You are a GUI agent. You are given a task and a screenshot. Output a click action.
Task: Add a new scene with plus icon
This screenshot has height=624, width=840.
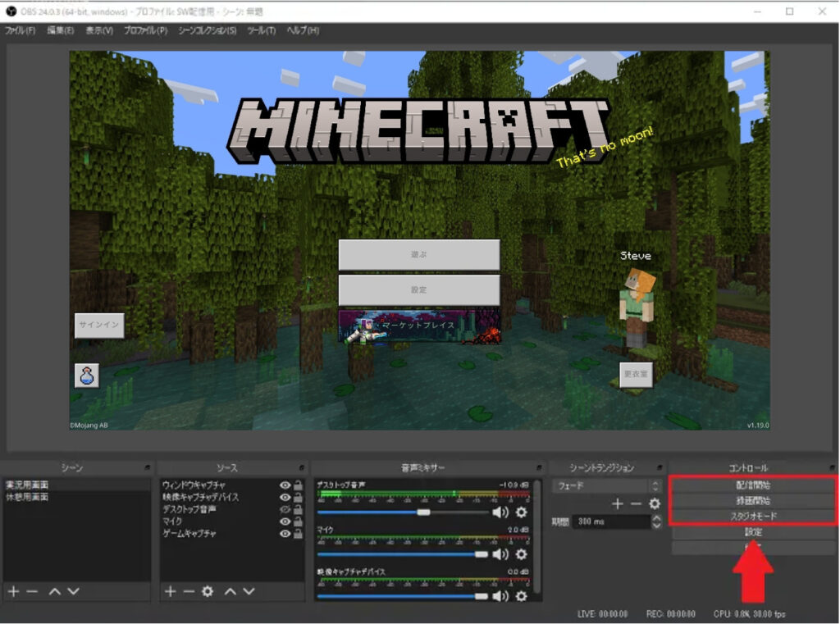[14, 591]
